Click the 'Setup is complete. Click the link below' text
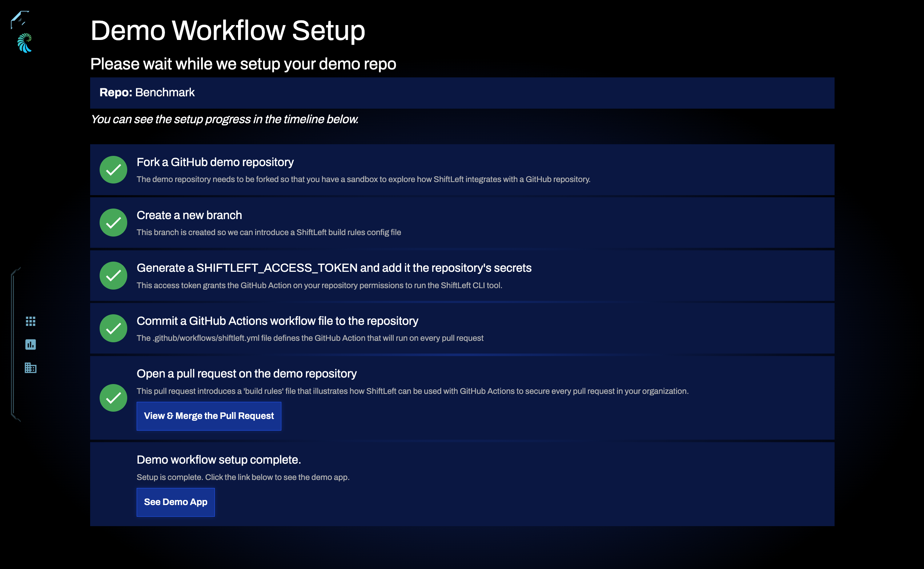Screen dimensions: 924x569 click(x=243, y=477)
